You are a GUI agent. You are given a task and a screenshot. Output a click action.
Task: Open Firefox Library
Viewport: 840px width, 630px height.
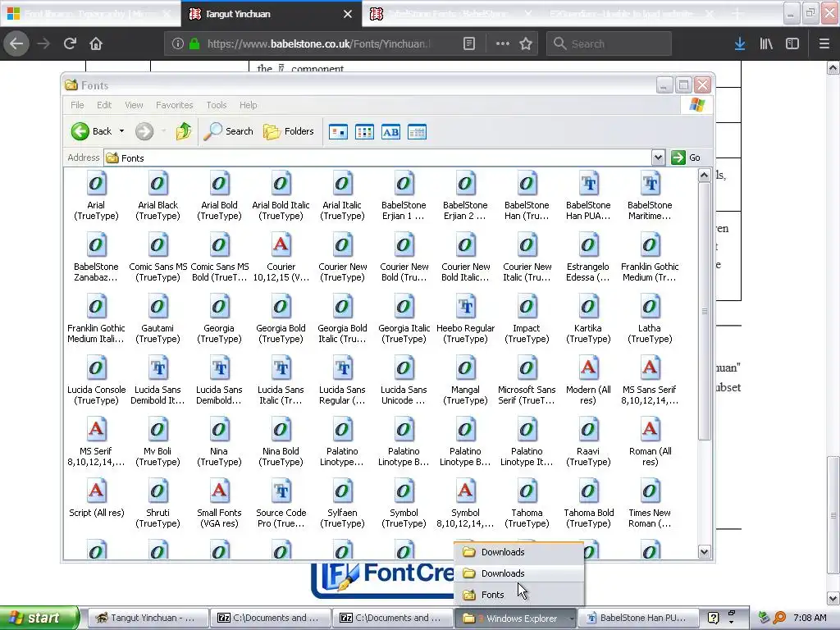[x=766, y=43]
